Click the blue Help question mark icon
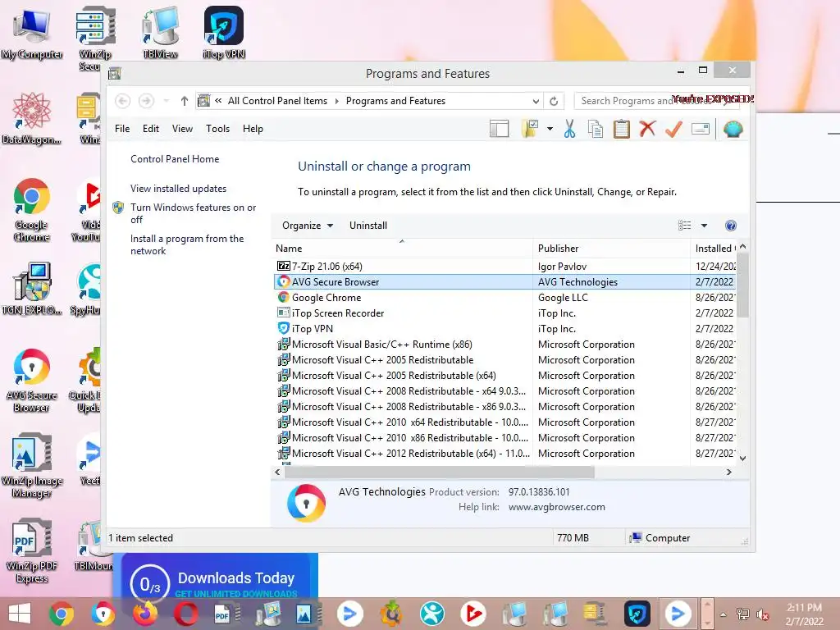The width and height of the screenshot is (840, 630). click(x=730, y=226)
